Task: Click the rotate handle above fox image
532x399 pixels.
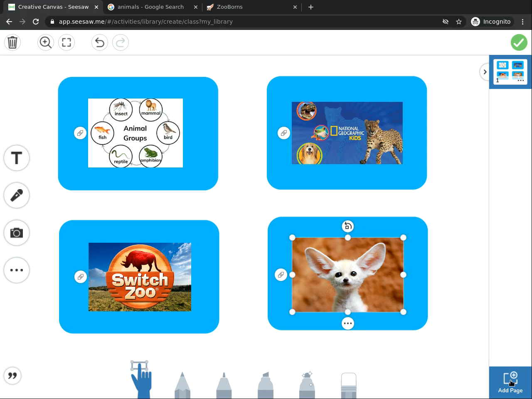Action: pos(348,226)
